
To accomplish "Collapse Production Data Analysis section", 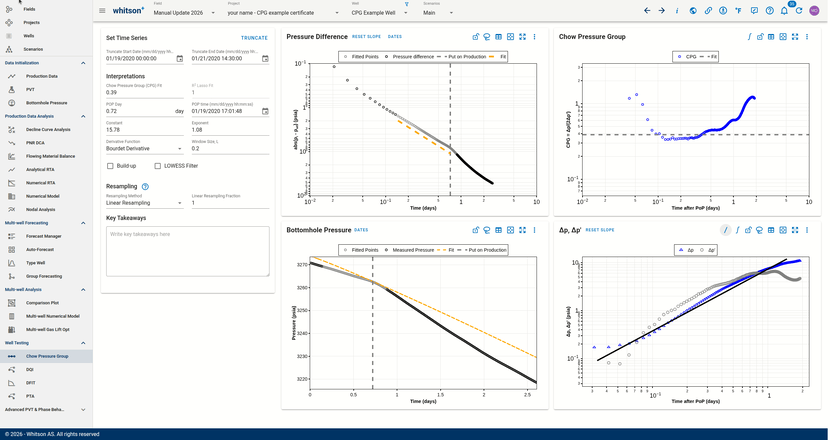I will point(83,116).
